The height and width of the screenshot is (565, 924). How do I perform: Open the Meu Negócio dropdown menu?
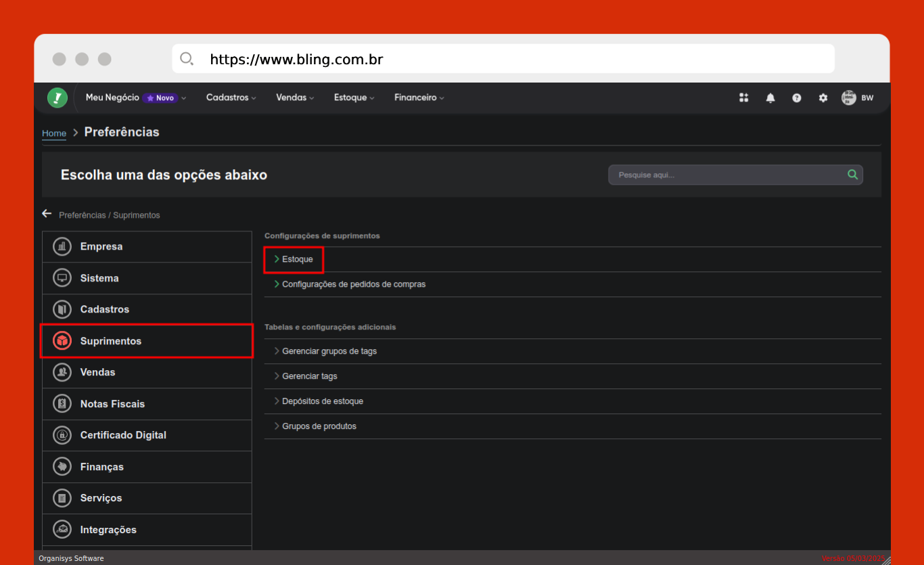[x=135, y=97]
